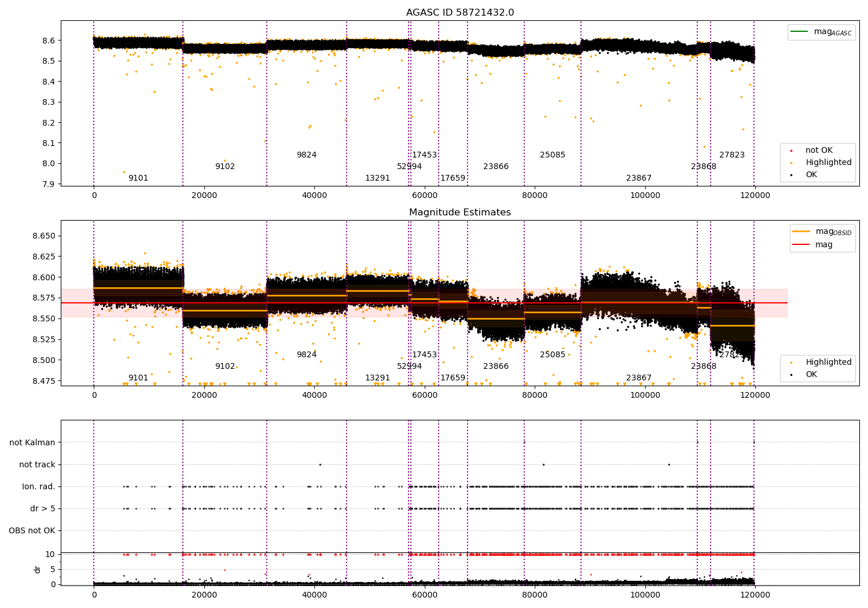This screenshot has width=868, height=608.
Task: Click the 7.9 y-axis tick label
Action: tap(49, 185)
